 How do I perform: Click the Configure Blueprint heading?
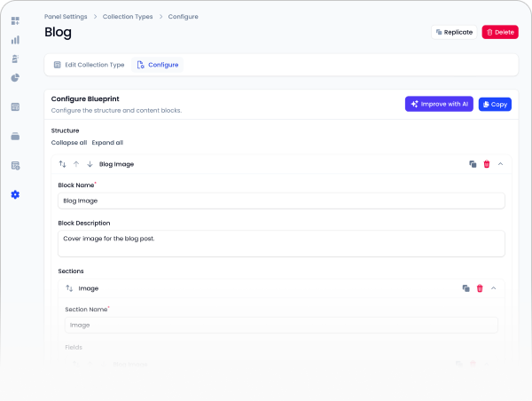(85, 98)
